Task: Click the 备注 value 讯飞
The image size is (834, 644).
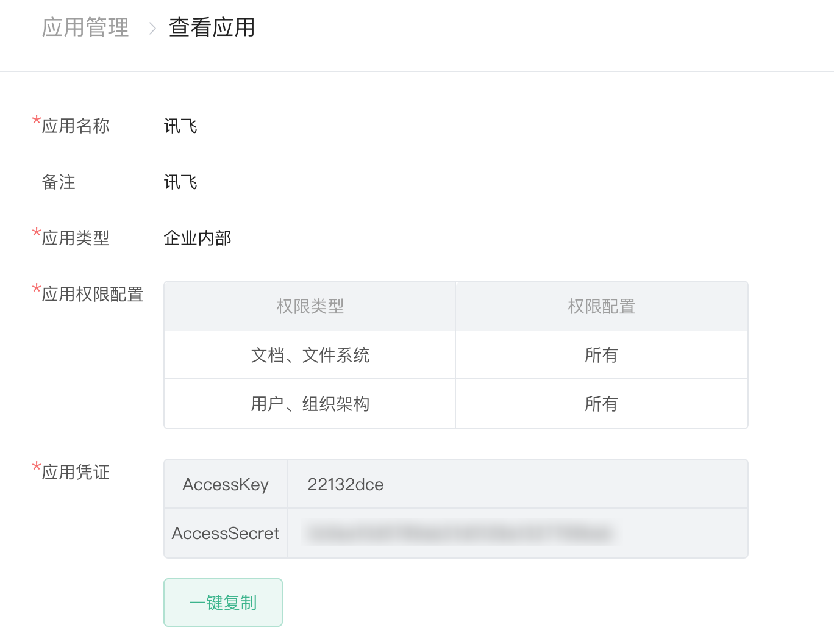Action: (180, 182)
